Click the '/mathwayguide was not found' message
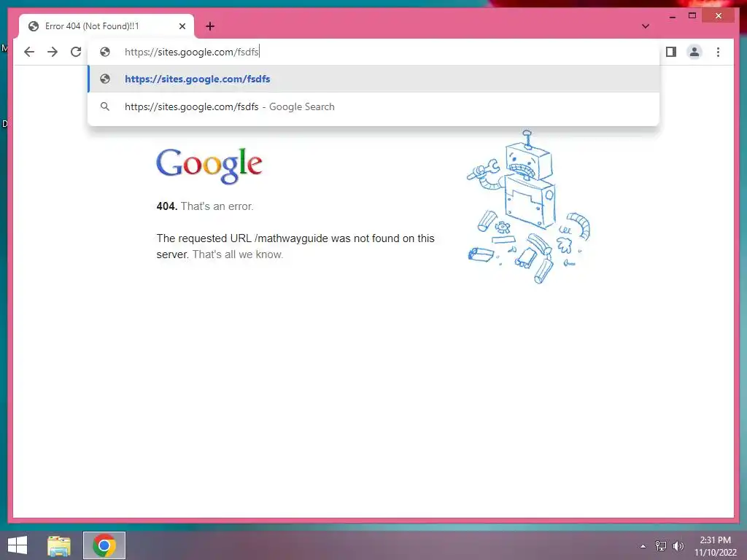 tap(295, 246)
